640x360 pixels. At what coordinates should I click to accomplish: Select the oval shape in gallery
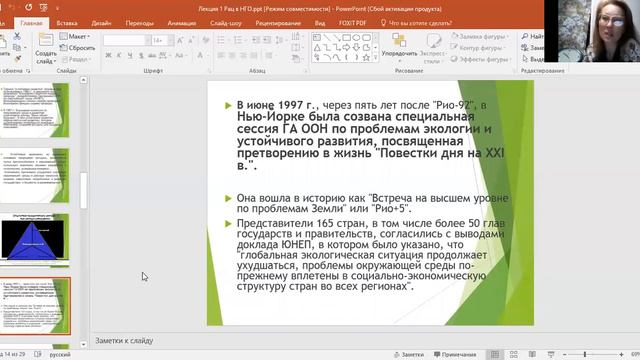tap(356, 38)
